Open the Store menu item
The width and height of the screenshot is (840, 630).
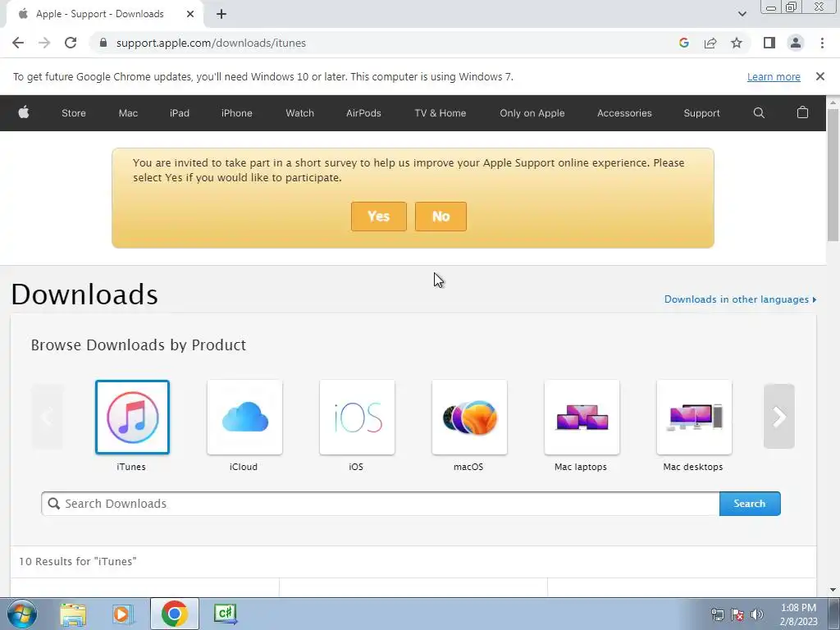[x=73, y=113]
